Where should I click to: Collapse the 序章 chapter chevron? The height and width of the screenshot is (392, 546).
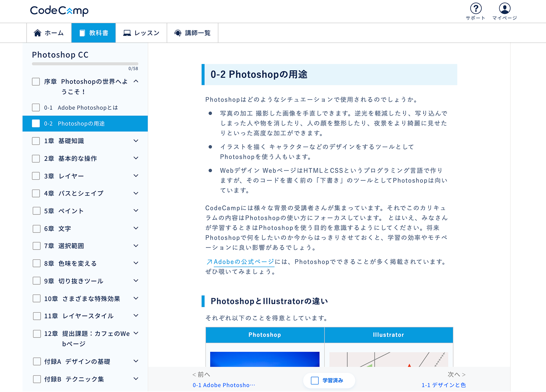pyautogui.click(x=136, y=81)
